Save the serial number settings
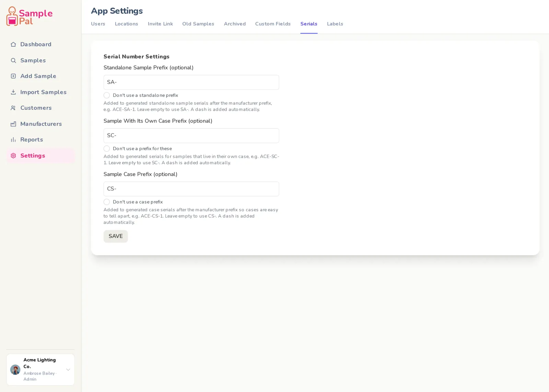Image resolution: width=549 pixels, height=392 pixels. pos(116,236)
